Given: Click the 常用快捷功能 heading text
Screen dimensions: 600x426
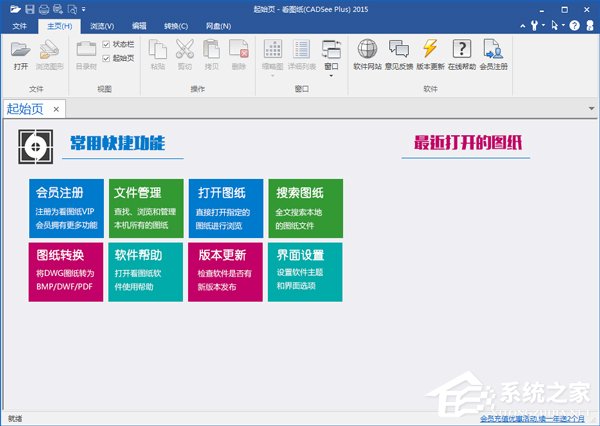Looking at the screenshot, I should coord(117,143).
